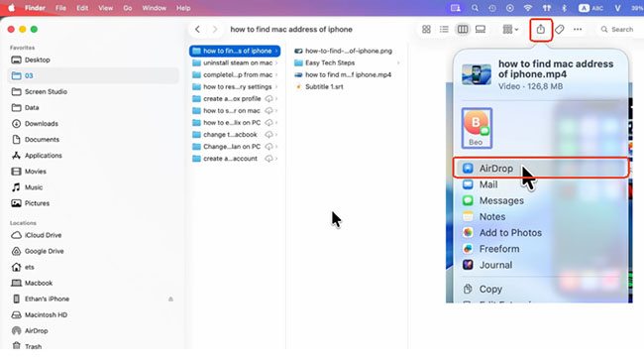Download the create a...ox profile folder from iCloud

[x=268, y=99]
